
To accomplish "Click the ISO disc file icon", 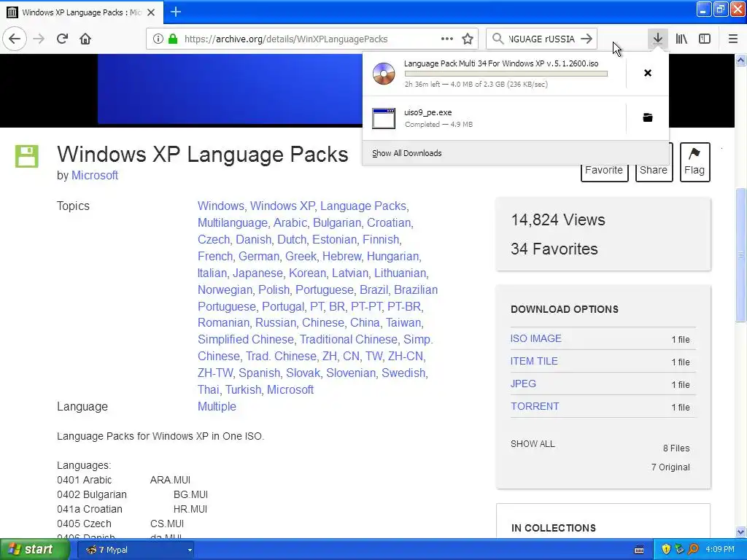I will pyautogui.click(x=384, y=74).
